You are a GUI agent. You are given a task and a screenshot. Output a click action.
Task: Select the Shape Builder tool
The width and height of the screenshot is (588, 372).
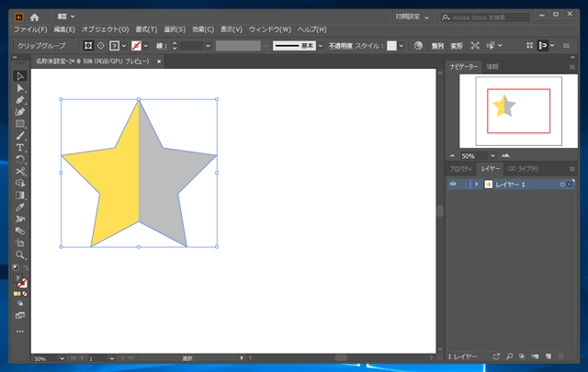[20, 183]
